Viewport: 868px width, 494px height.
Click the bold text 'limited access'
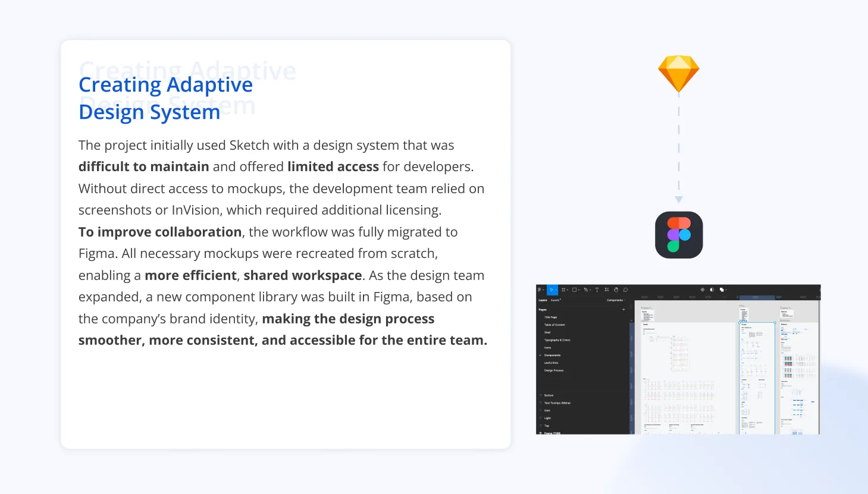333,167
